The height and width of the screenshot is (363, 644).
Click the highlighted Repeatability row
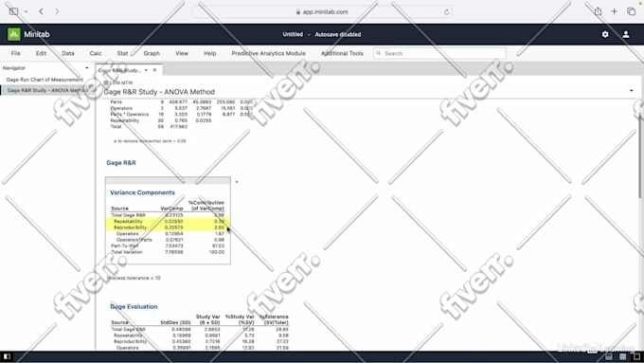[x=168, y=221]
